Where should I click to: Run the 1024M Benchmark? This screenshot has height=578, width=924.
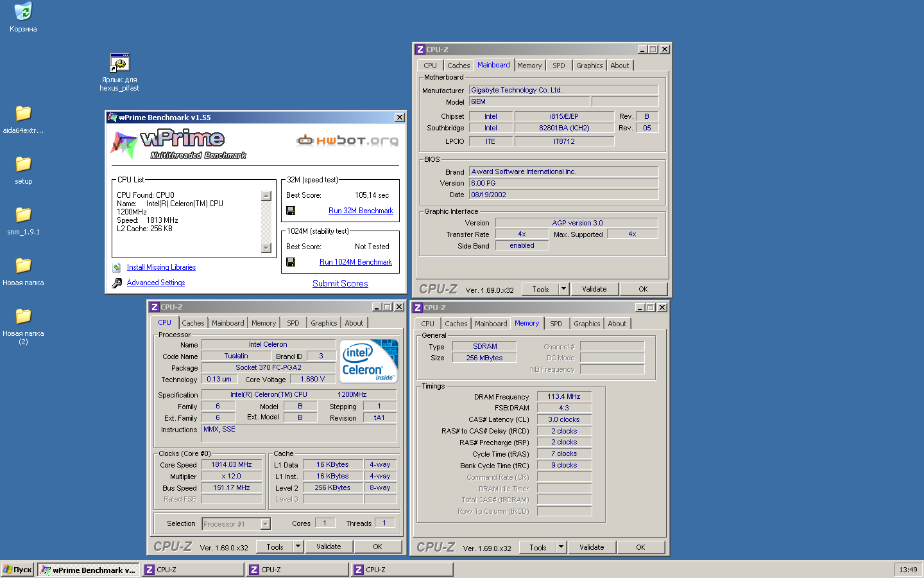pos(355,262)
